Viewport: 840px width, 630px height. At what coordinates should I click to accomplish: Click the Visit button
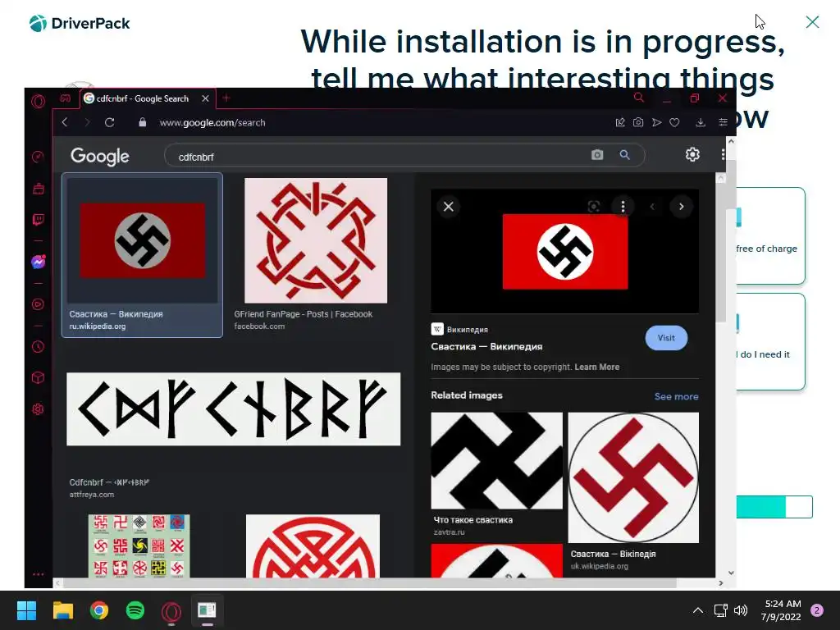pyautogui.click(x=666, y=338)
